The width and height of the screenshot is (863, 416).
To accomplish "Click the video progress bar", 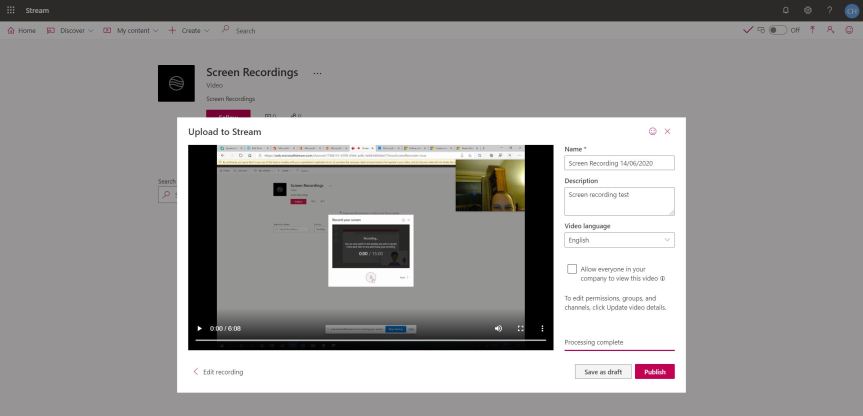I will [x=370, y=340].
